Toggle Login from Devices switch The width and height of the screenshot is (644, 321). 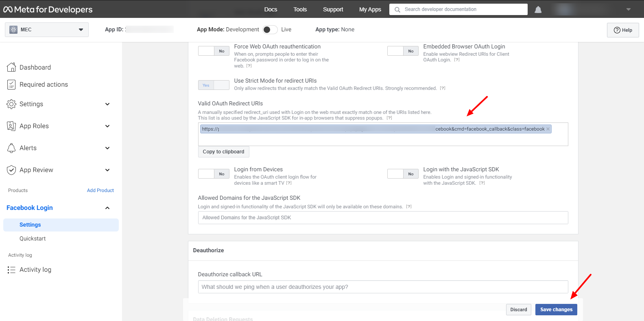(x=214, y=174)
